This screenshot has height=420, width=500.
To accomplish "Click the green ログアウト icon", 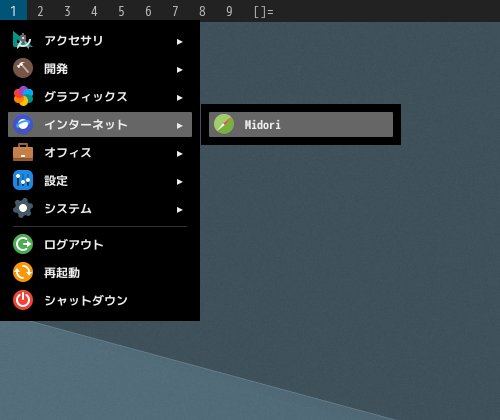I will 23,244.
